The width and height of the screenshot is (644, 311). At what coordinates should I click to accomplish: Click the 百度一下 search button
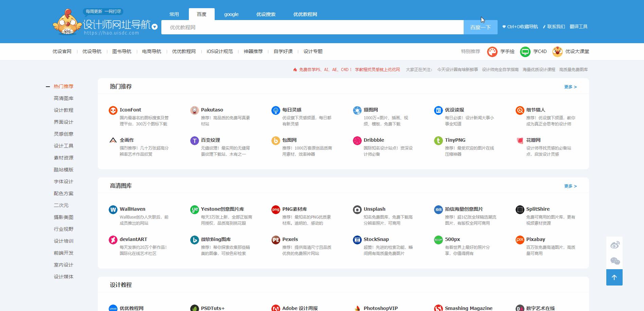click(480, 27)
